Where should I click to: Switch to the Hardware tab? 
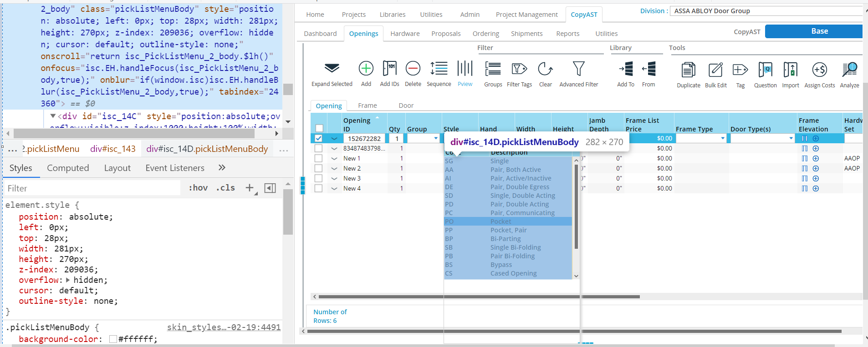point(404,34)
